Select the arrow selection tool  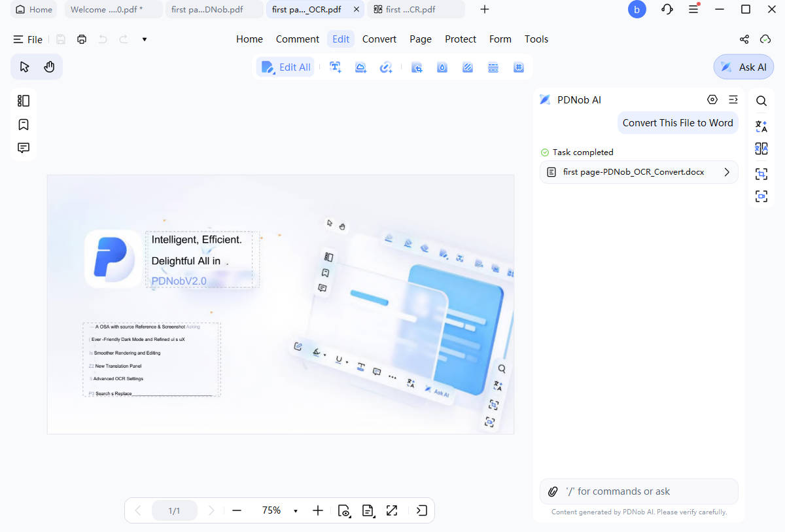tap(25, 67)
